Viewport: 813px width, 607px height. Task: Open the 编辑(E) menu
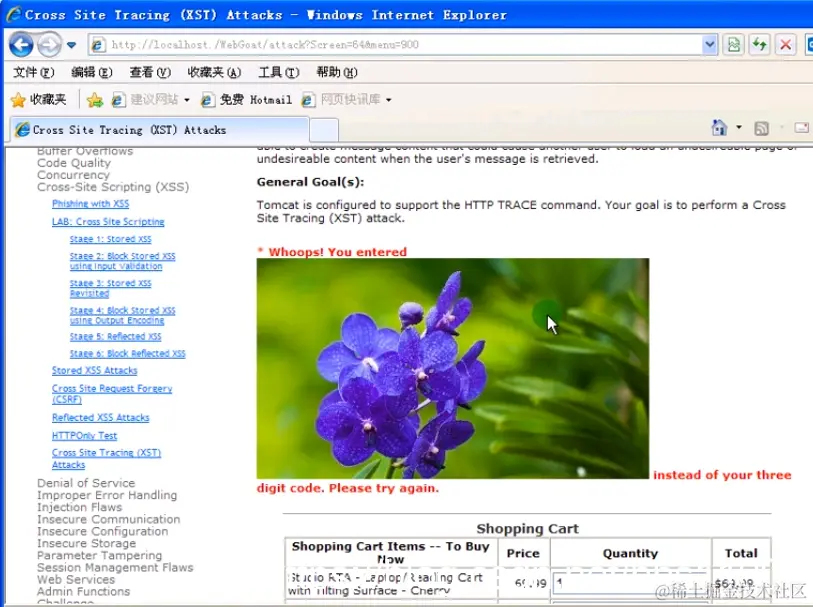tap(92, 72)
